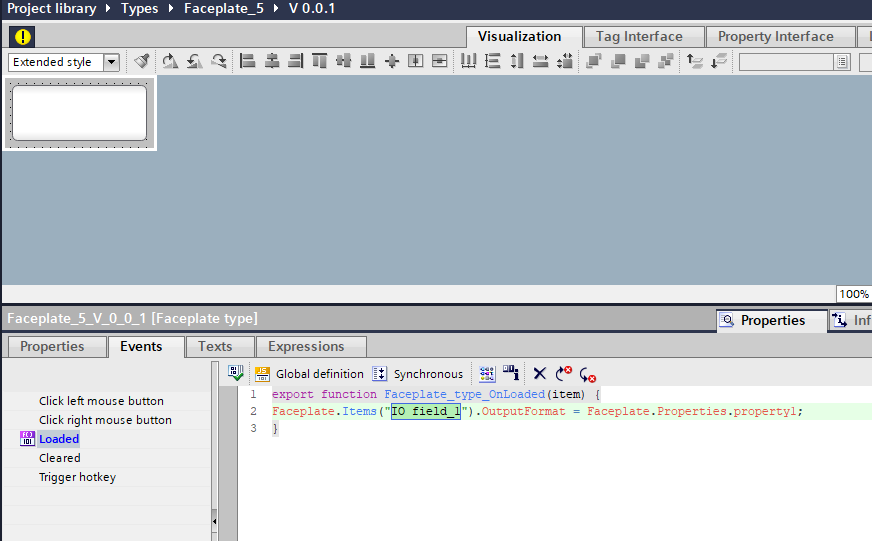Image resolution: width=872 pixels, height=541 pixels.
Task: Click the JS Global definition icon
Action: pyautogui.click(x=263, y=374)
